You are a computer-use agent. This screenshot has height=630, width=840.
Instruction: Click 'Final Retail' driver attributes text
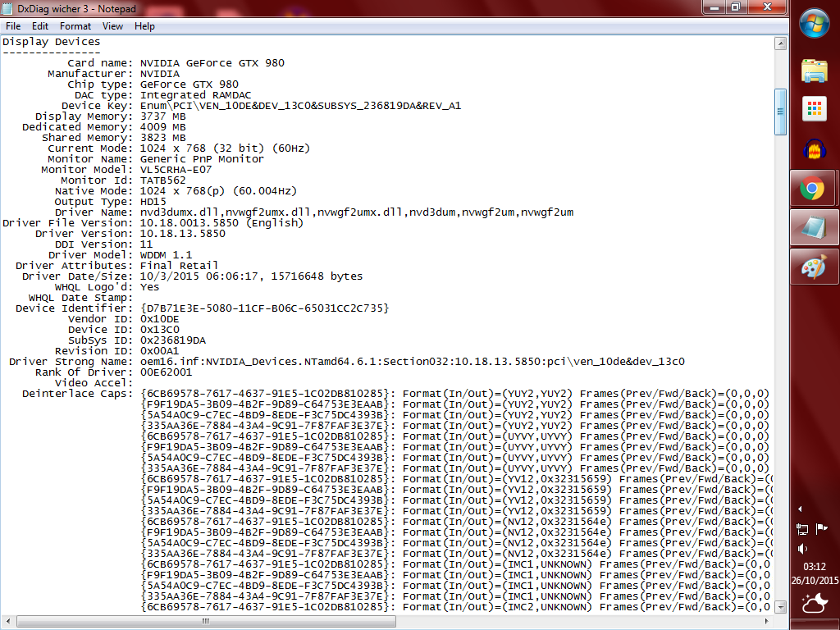tap(179, 266)
